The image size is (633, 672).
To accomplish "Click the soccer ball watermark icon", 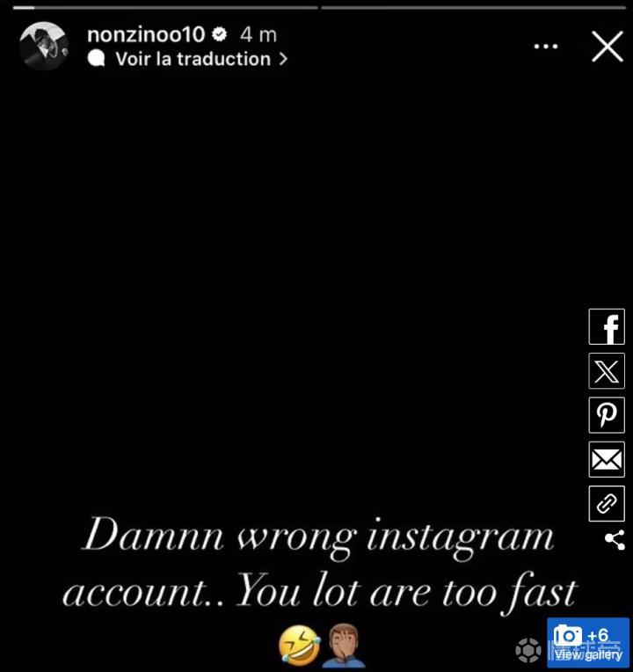I will tap(528, 650).
